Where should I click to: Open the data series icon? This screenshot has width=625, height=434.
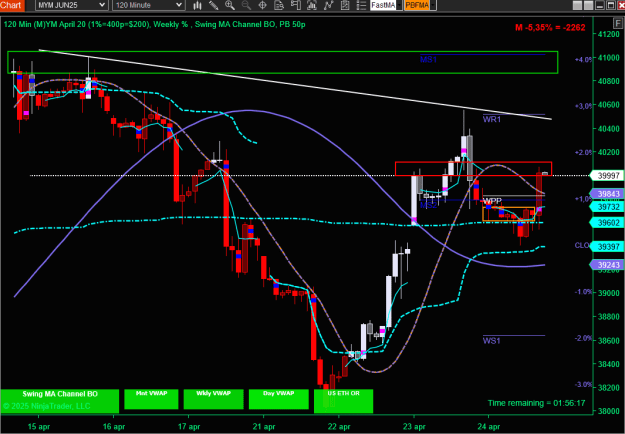pyautogui.click(x=312, y=5)
